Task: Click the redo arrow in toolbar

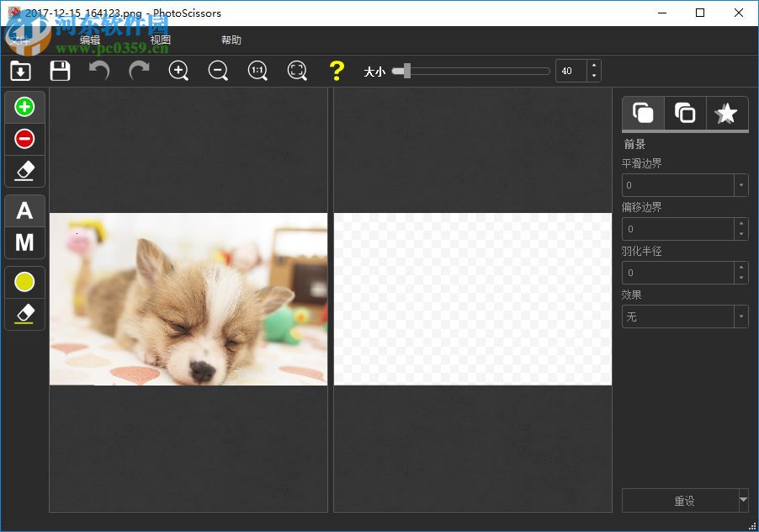Action: point(138,71)
